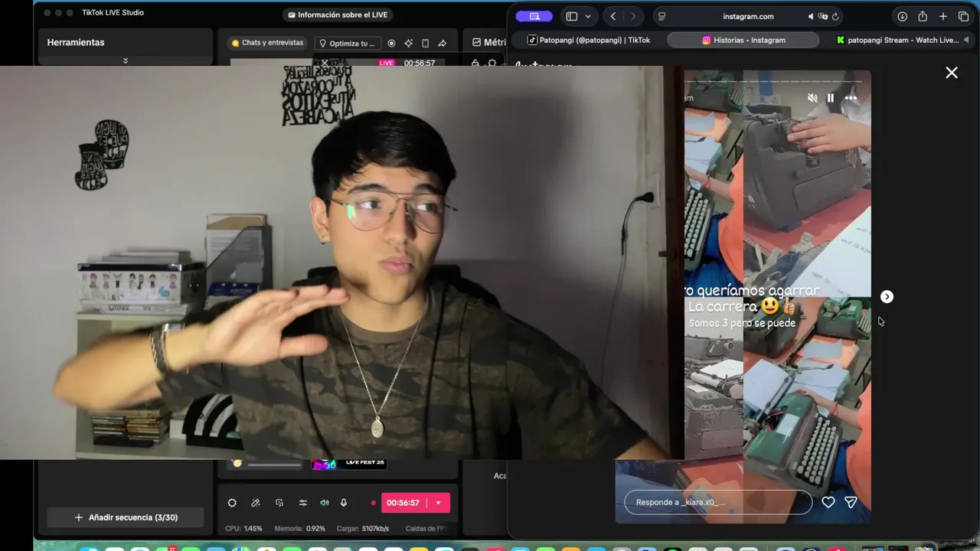Click the instagram.com address bar
The image size is (980, 551).
pyautogui.click(x=748, y=16)
